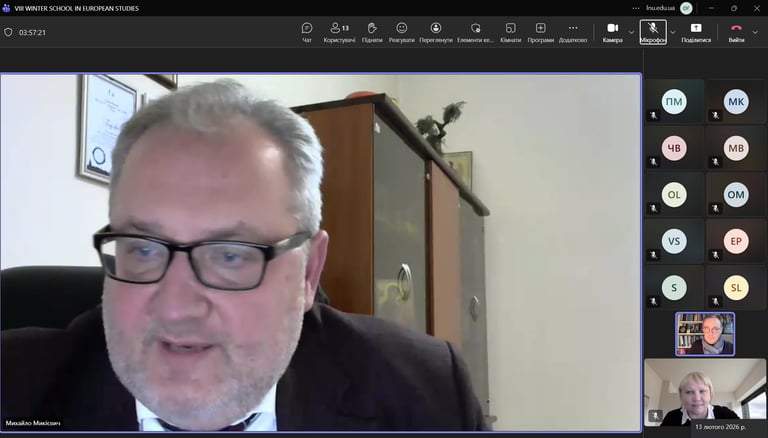Image resolution: width=768 pixels, height=438 pixels.
Task: Expand leave options arrow beside Вийти
Action: [x=755, y=32]
